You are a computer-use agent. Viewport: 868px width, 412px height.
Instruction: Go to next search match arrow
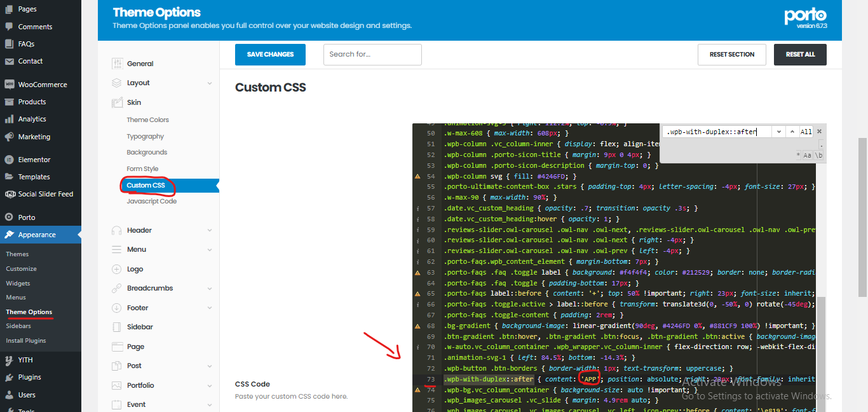point(779,132)
